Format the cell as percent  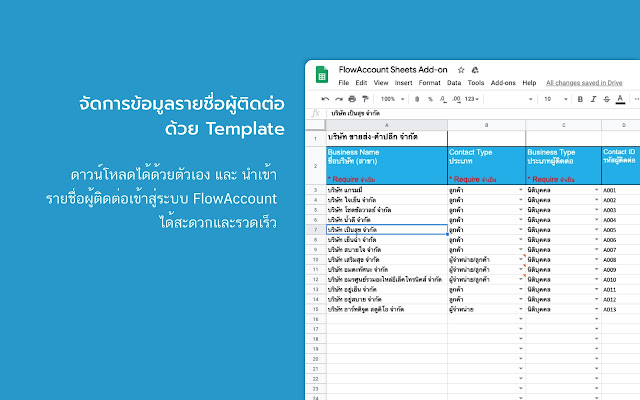pyautogui.click(x=430, y=99)
